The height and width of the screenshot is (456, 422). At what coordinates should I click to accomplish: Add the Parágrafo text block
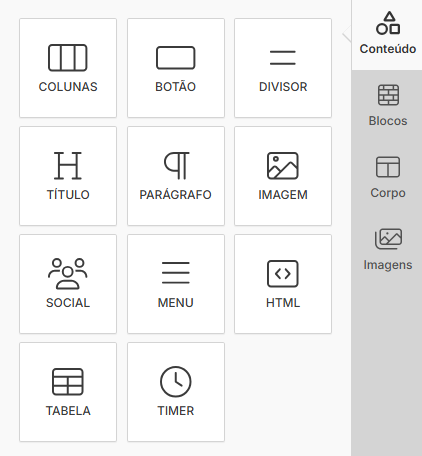coord(176,176)
